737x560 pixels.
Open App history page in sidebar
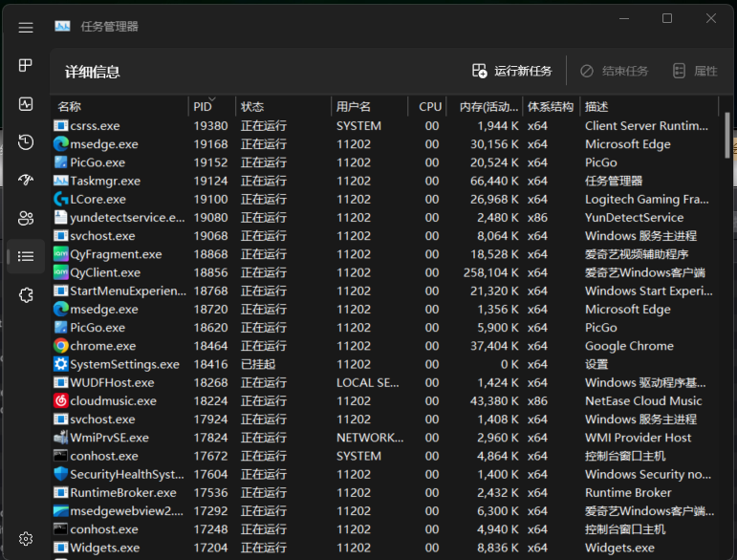(26, 141)
